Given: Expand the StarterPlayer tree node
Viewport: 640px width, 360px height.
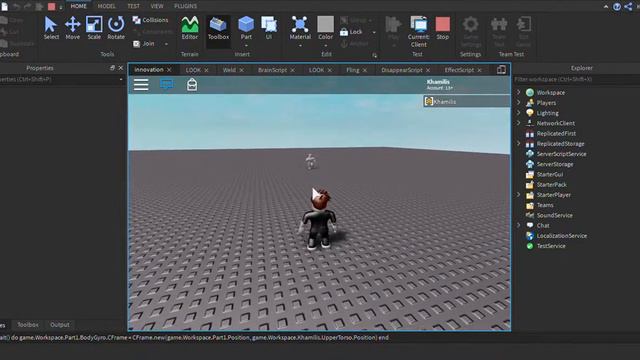Looking at the screenshot, I should 519,195.
